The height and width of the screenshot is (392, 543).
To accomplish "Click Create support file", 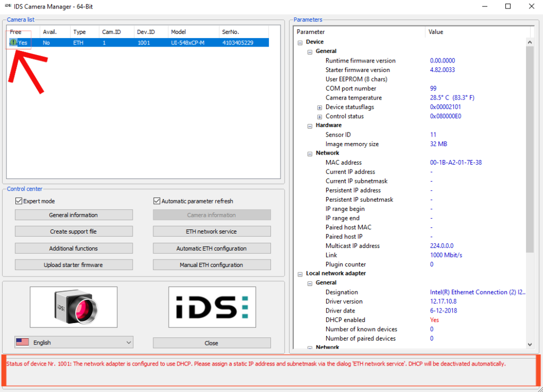I will tap(74, 231).
